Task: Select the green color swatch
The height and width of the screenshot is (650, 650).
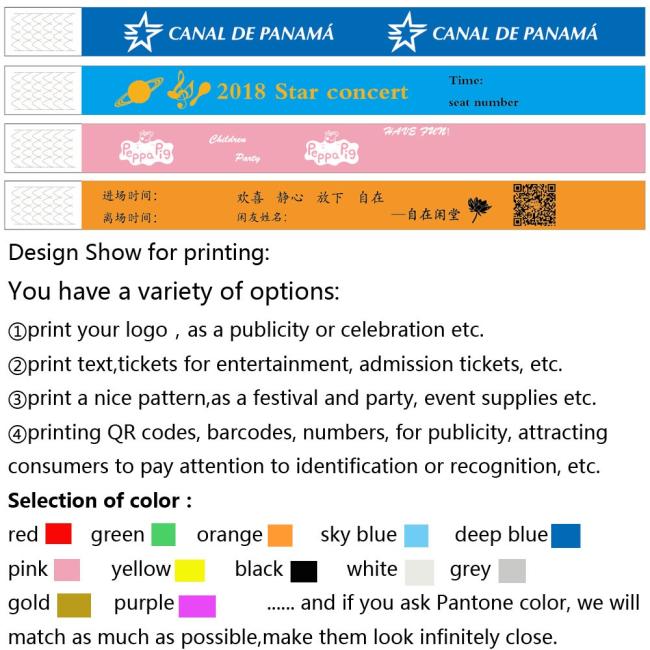Action: [163, 535]
